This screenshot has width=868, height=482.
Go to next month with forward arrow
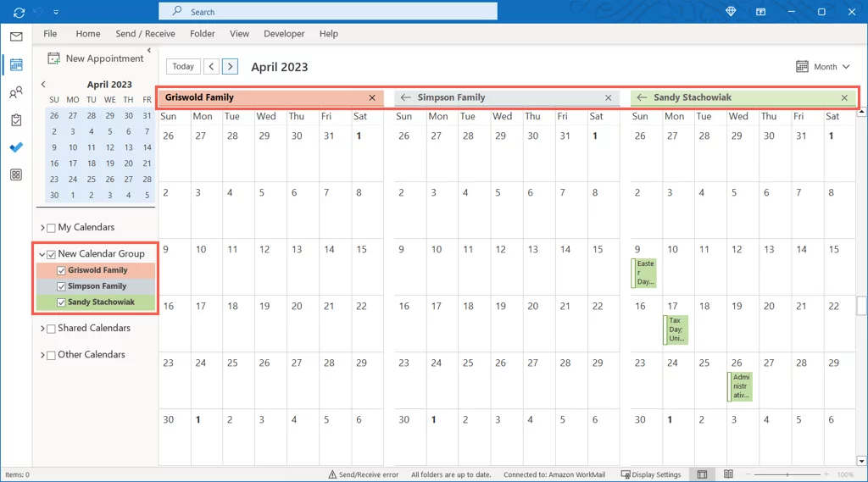[x=230, y=66]
